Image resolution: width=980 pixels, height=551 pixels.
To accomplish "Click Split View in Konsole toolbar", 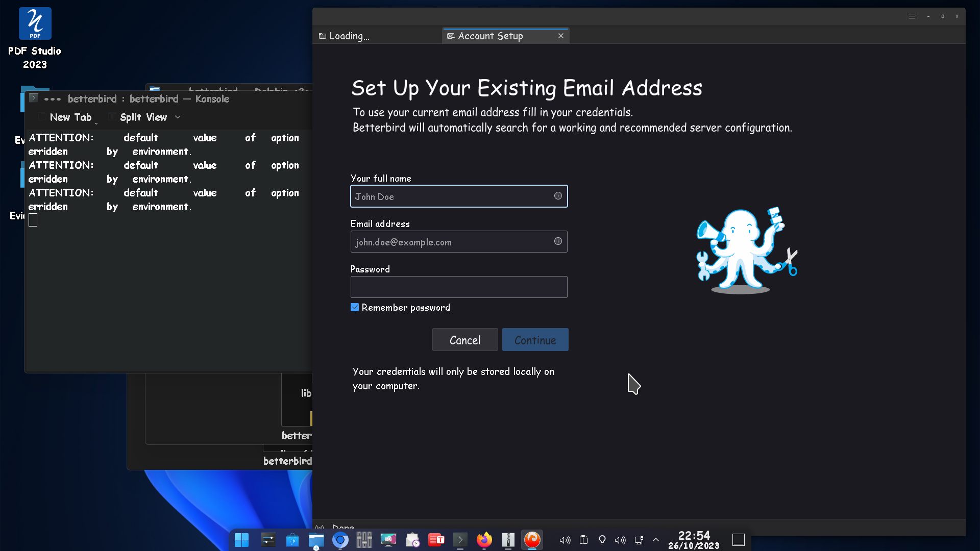I will [x=138, y=117].
